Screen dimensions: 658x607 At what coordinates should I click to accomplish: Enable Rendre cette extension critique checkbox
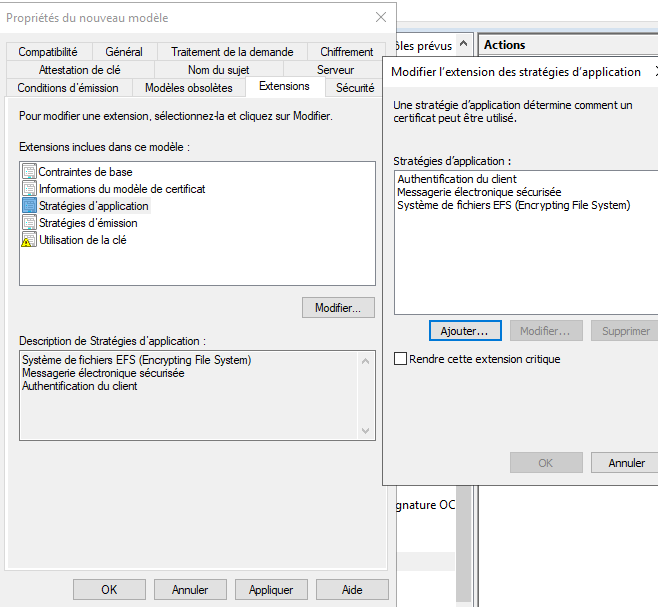tap(401, 359)
